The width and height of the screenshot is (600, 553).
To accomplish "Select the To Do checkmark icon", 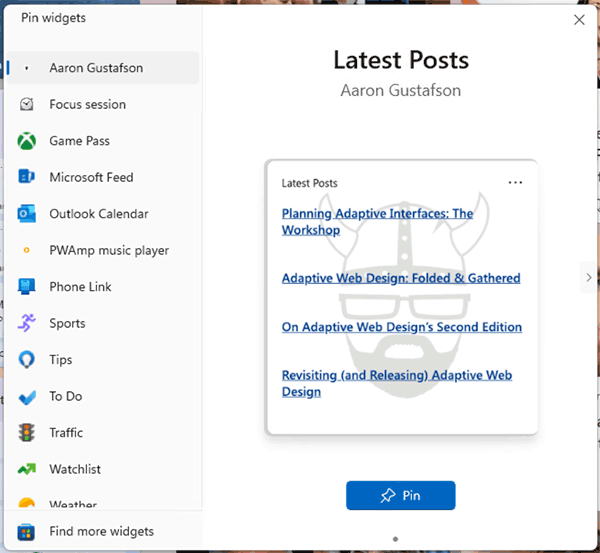I will (27, 397).
